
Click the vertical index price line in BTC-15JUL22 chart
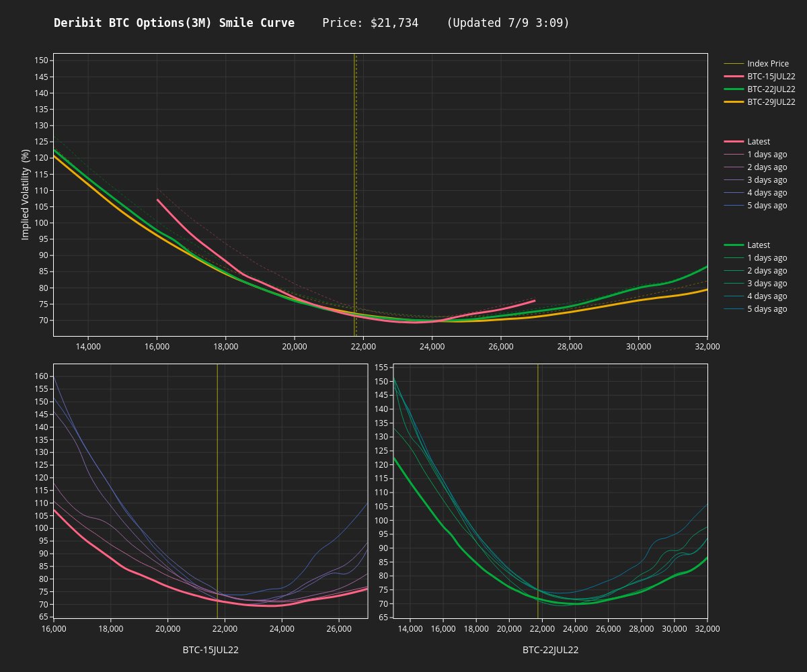pyautogui.click(x=217, y=491)
